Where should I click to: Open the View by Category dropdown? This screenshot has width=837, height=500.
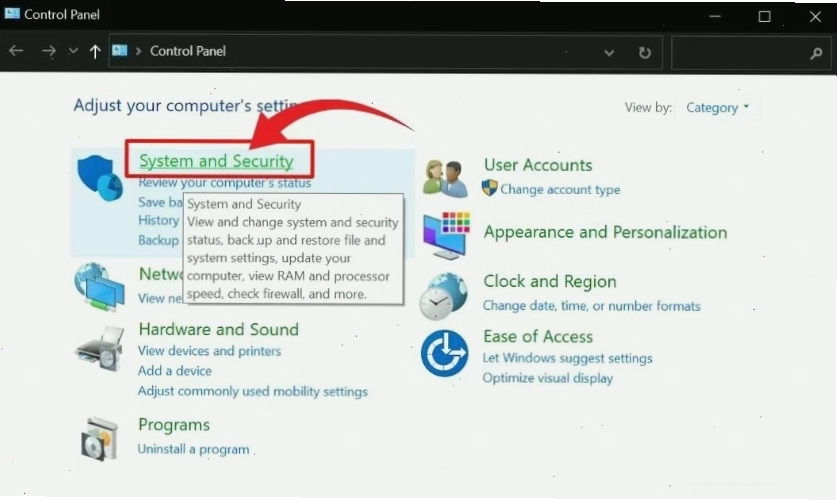tap(717, 107)
